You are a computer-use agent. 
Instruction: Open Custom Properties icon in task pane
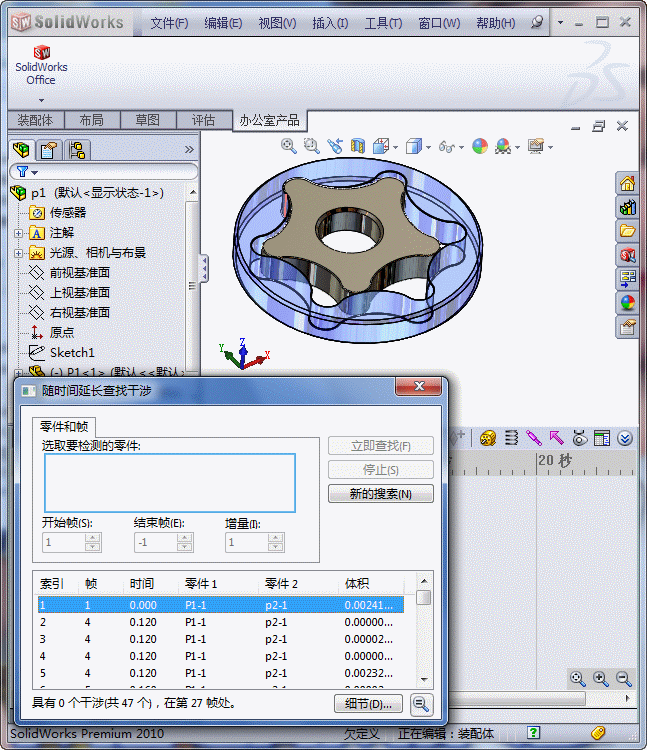click(x=627, y=327)
